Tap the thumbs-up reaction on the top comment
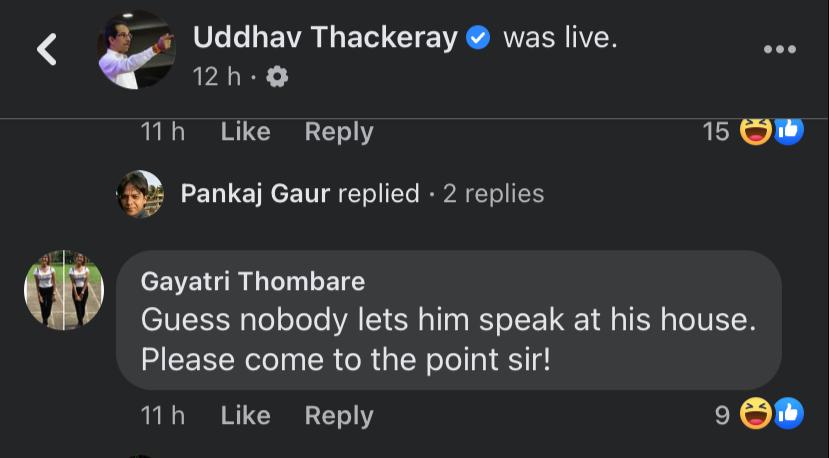Viewport: 829px width, 458px height. pos(788,130)
